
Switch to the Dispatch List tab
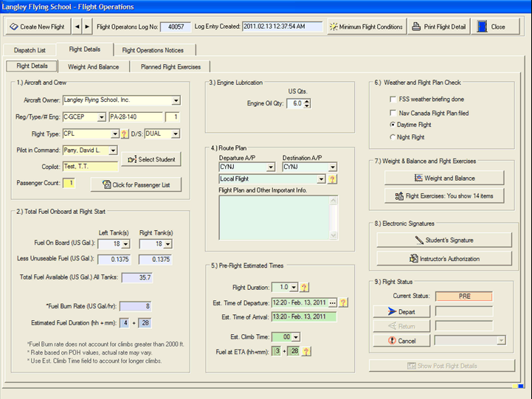[x=32, y=50]
